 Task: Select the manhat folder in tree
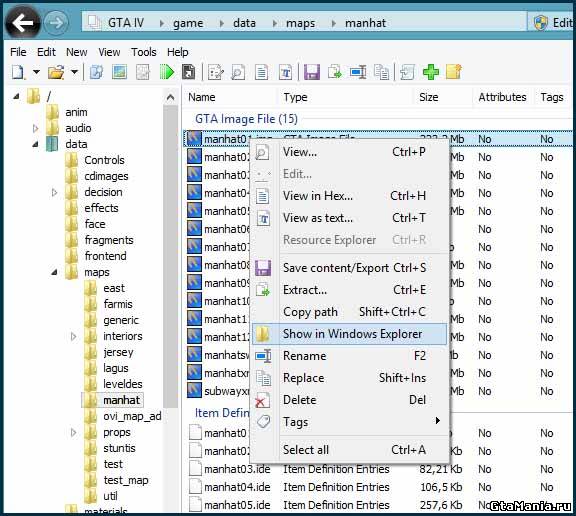pyautogui.click(x=121, y=400)
